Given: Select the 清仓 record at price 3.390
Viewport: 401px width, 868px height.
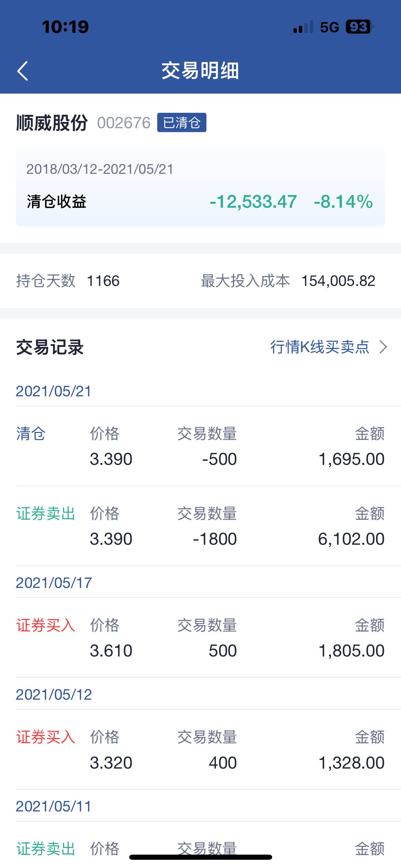Looking at the screenshot, I should point(200,446).
